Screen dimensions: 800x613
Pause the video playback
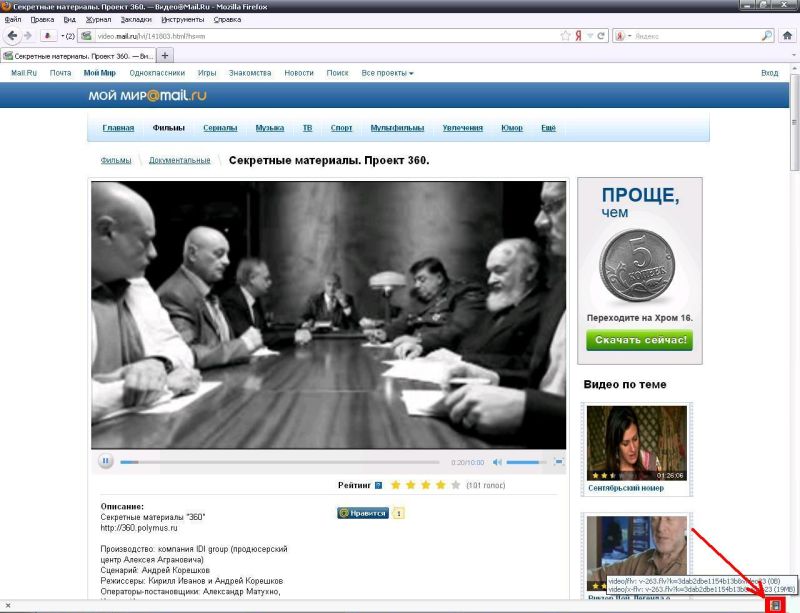pyautogui.click(x=106, y=462)
